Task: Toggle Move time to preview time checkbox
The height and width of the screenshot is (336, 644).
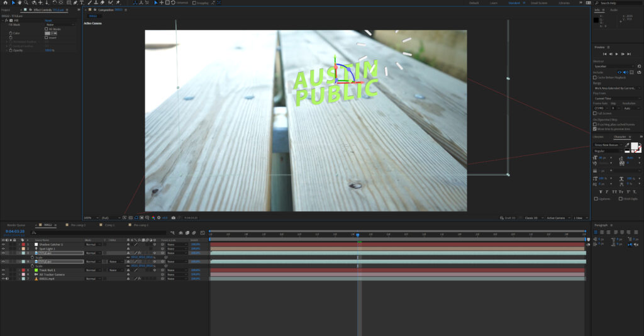Action: (595, 129)
